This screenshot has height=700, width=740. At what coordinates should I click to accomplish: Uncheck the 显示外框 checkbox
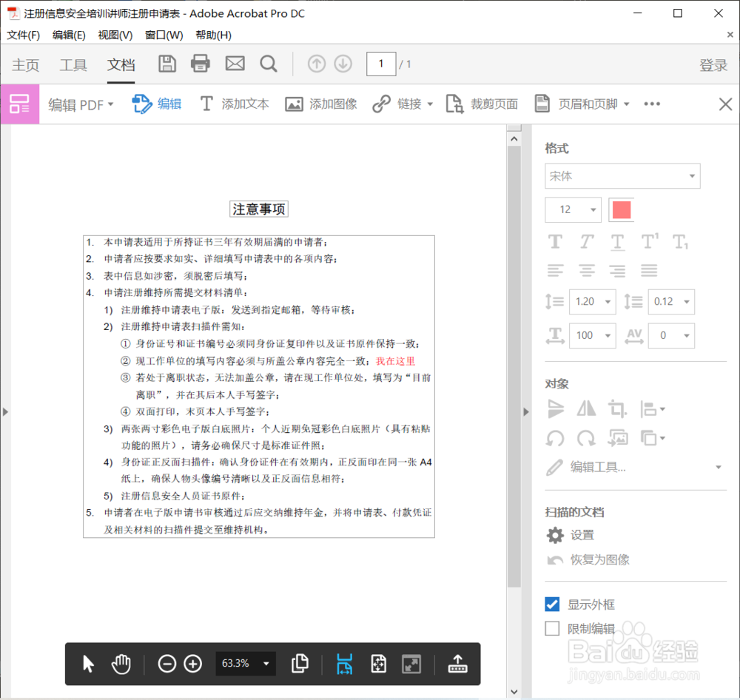(x=551, y=604)
